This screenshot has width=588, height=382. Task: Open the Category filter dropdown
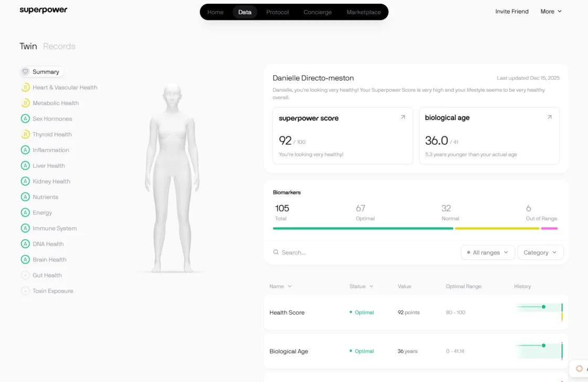point(540,252)
